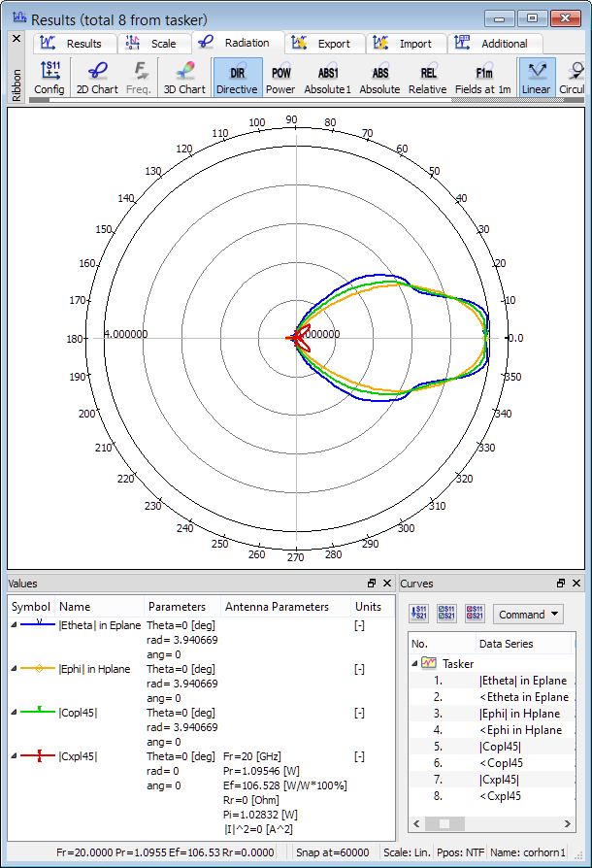Click the blue-arrow S11/S21 icon in Curves
Screen dimensions: 592x868
tap(419, 614)
